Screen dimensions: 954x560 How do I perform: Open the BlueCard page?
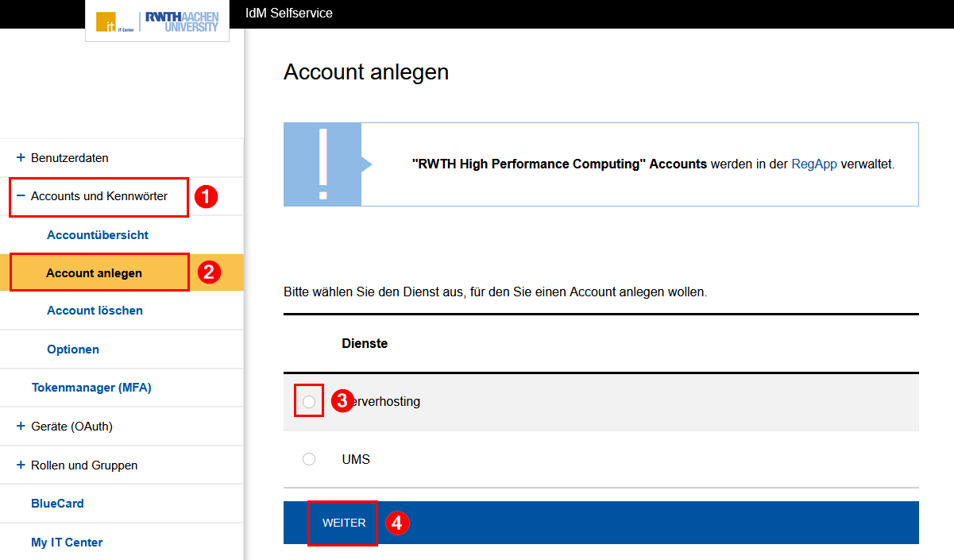coord(57,503)
